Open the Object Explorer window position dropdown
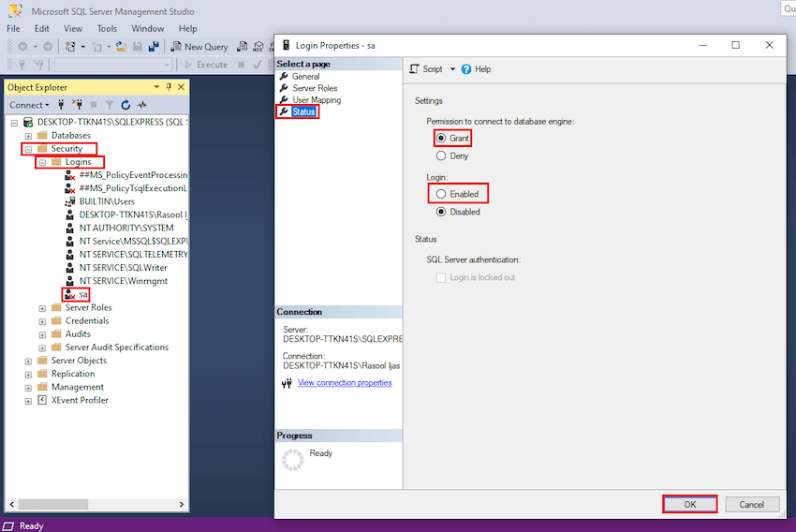Screen dimensions: 796x532 pos(156,87)
